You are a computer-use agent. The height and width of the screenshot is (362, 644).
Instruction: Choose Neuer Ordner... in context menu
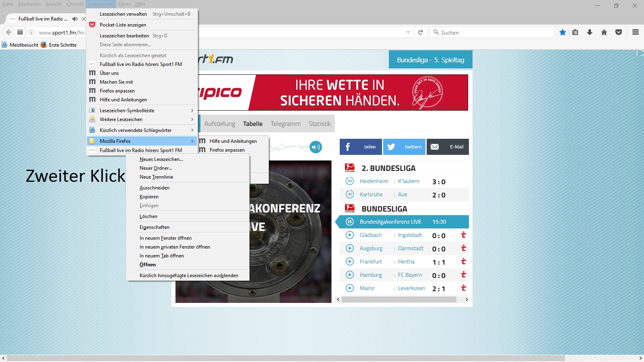pos(188,168)
